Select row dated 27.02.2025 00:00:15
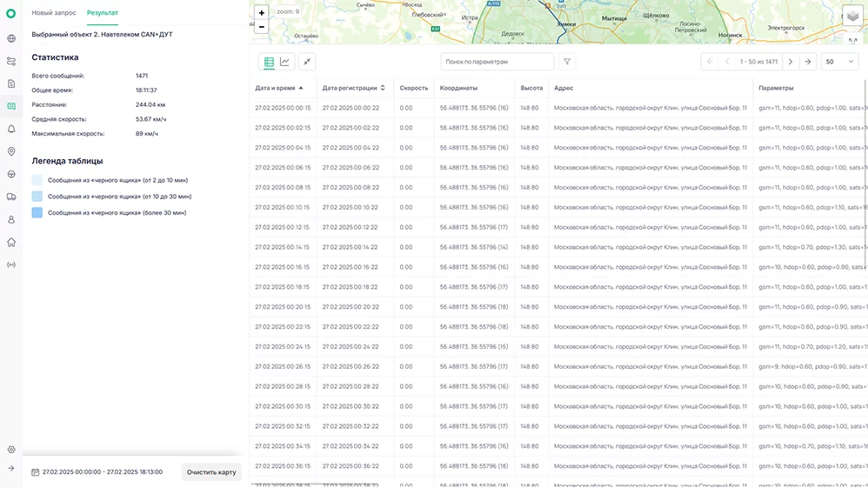Image resolution: width=868 pixels, height=488 pixels. (x=558, y=108)
